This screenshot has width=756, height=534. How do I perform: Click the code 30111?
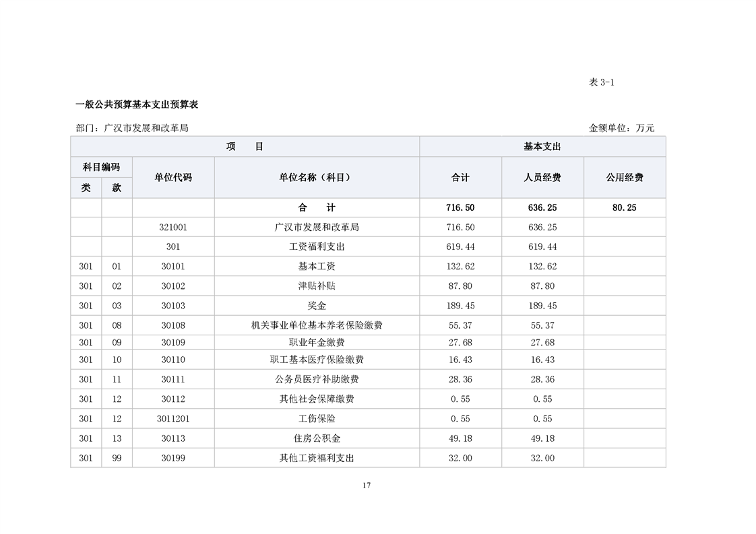pyautogui.click(x=173, y=380)
